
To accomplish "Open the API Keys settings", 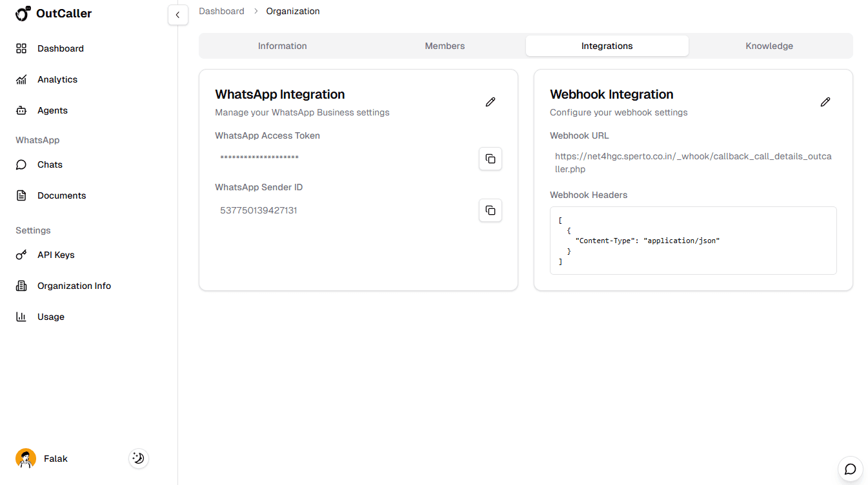I will tap(56, 254).
